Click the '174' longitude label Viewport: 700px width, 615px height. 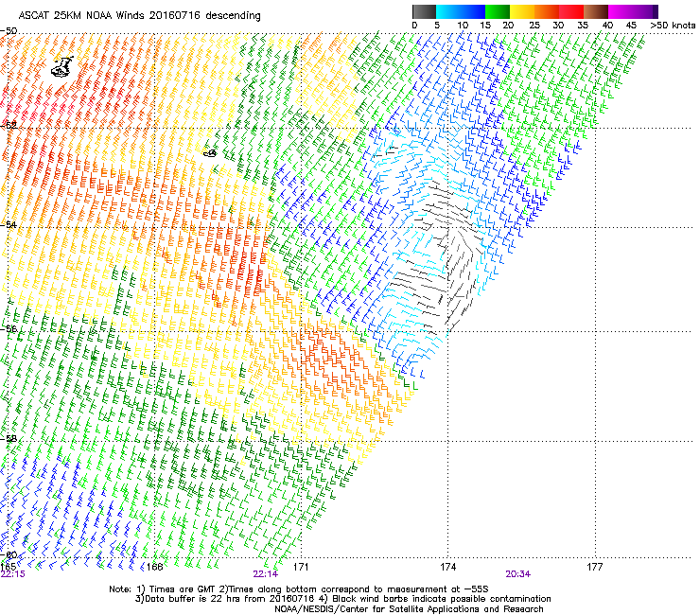[x=448, y=567]
